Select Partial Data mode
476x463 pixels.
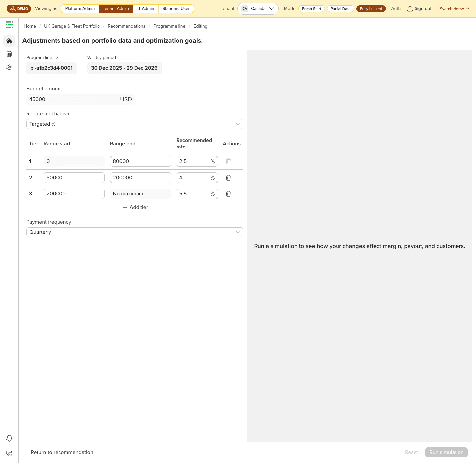tap(340, 9)
